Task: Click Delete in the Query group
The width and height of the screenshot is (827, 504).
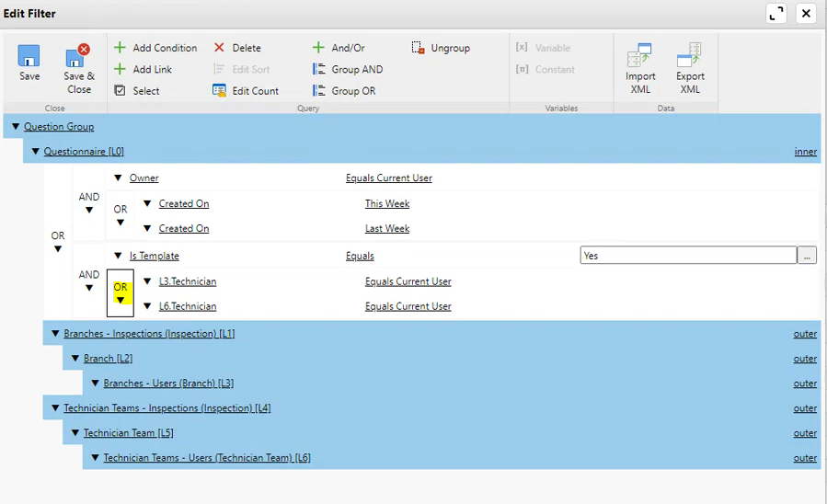Action: click(x=237, y=48)
